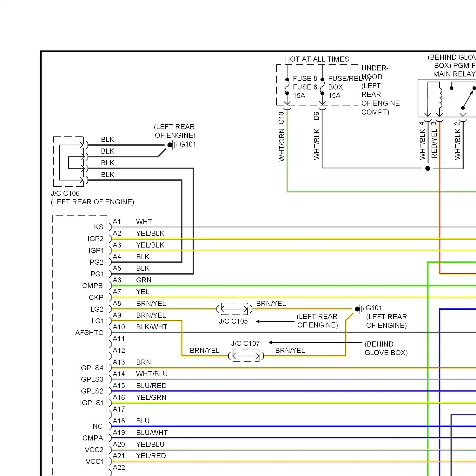The height and width of the screenshot is (476, 476).
Task: Click the vertical "RED/YEL" wire label
Action: 434,143
